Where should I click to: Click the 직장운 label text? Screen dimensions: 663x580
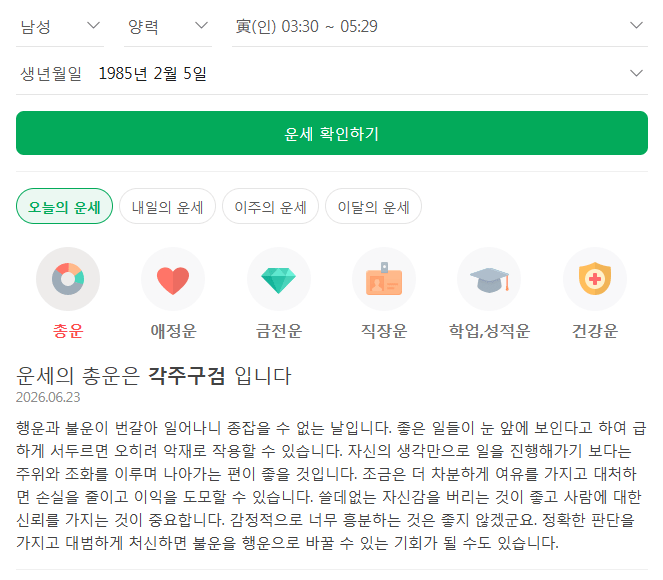tap(384, 331)
